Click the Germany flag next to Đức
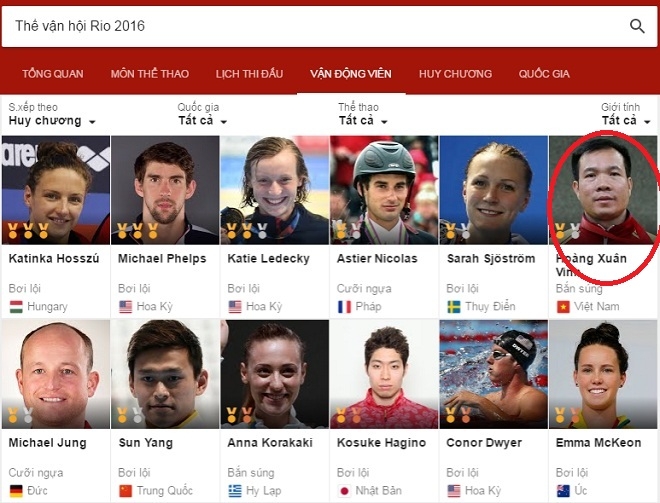 [16, 491]
